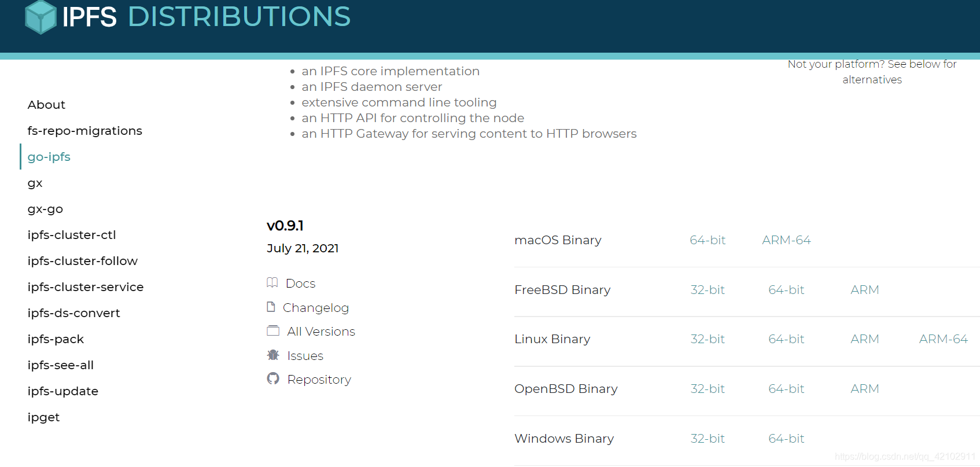Select ipfs-ds-convert in the sidebar
The width and height of the screenshot is (980, 467).
point(73,313)
